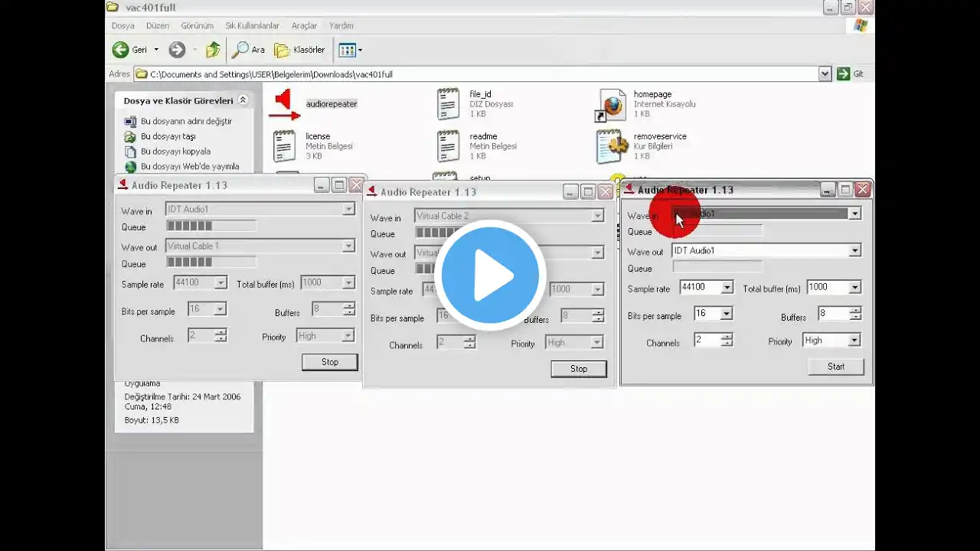Open the views layout toolbar button
The height and width of the screenshot is (551, 980).
coord(350,51)
